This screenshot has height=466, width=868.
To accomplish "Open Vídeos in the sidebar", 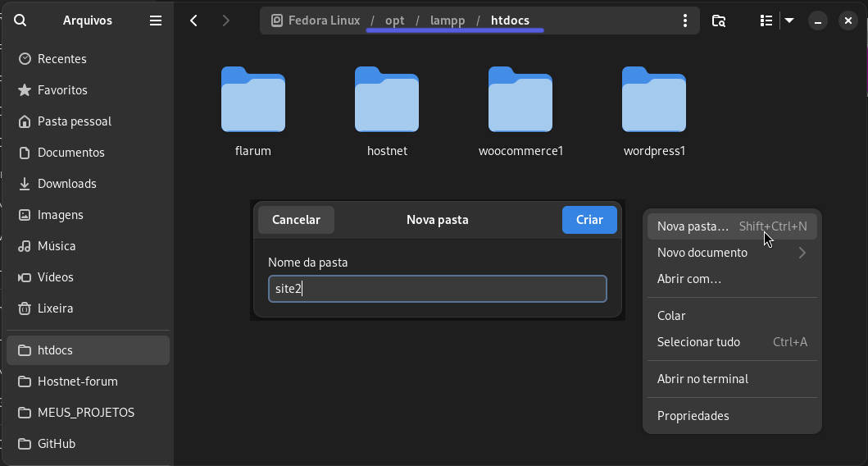I will (88, 277).
